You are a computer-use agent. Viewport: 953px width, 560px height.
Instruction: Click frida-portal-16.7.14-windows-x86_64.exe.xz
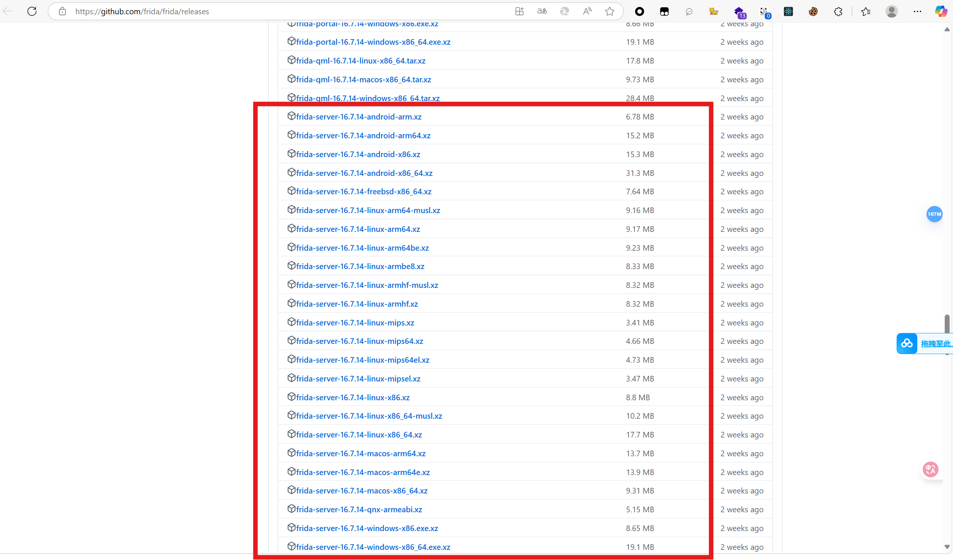tap(373, 42)
